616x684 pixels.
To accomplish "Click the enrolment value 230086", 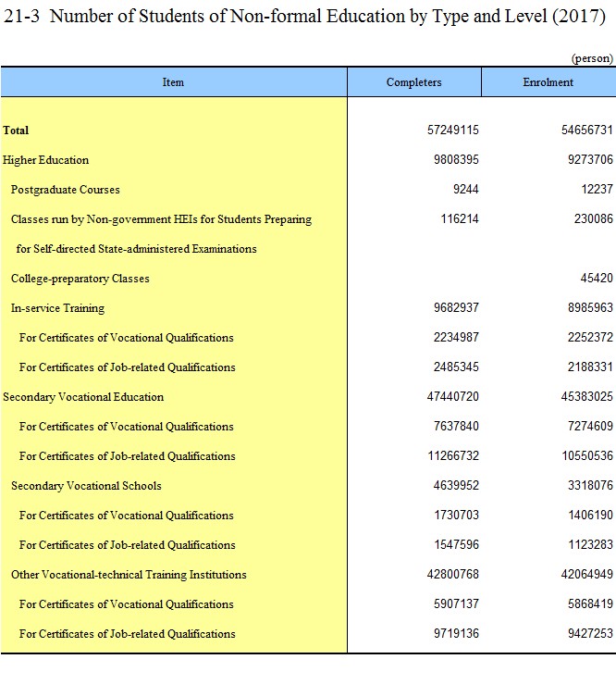I will [593, 219].
